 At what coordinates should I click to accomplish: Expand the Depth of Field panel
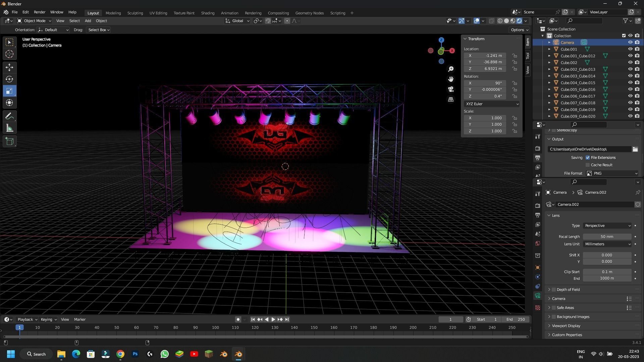tap(568, 290)
